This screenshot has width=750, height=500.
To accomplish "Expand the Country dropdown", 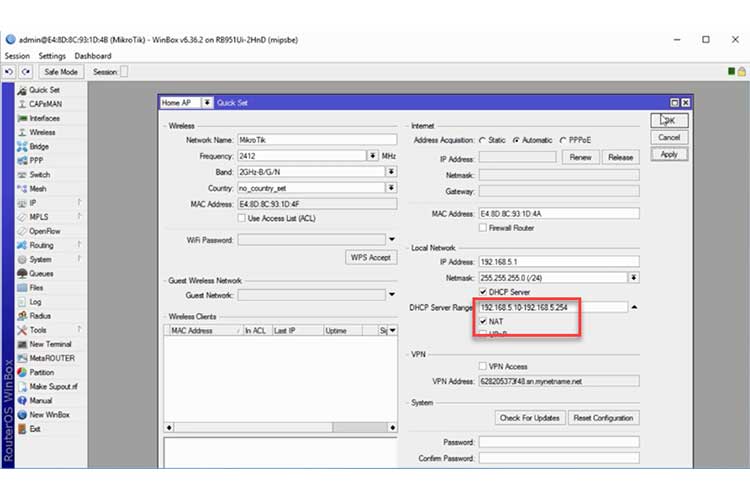I will pyautogui.click(x=390, y=188).
